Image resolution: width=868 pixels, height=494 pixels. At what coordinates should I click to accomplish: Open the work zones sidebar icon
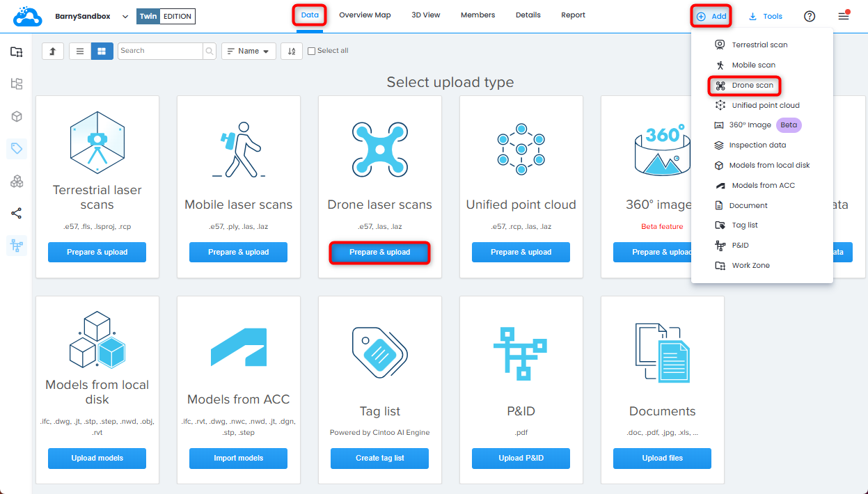(x=17, y=51)
